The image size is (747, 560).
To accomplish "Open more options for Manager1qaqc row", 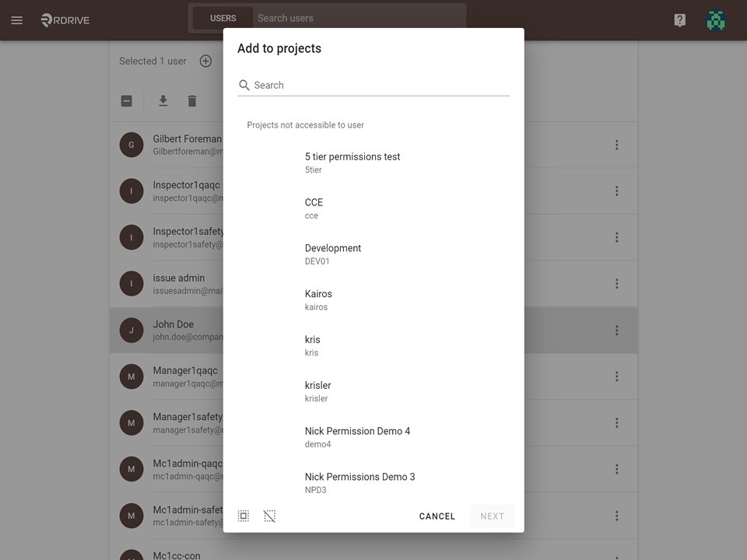I will coord(616,376).
